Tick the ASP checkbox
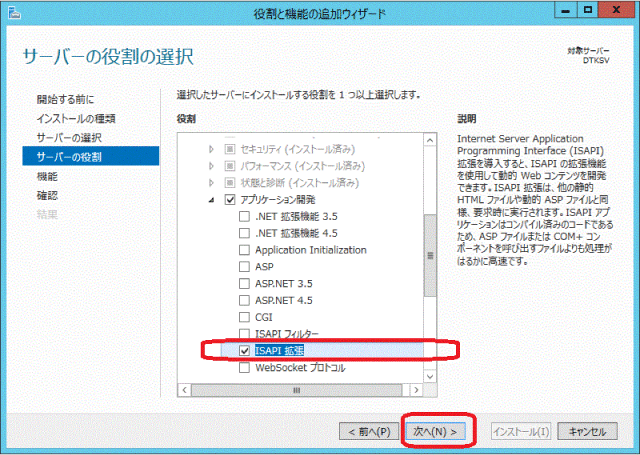This screenshot has height=455, width=640. tap(244, 266)
